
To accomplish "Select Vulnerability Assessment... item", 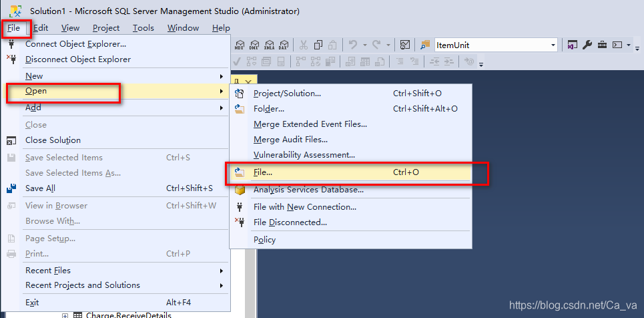I will [350, 155].
